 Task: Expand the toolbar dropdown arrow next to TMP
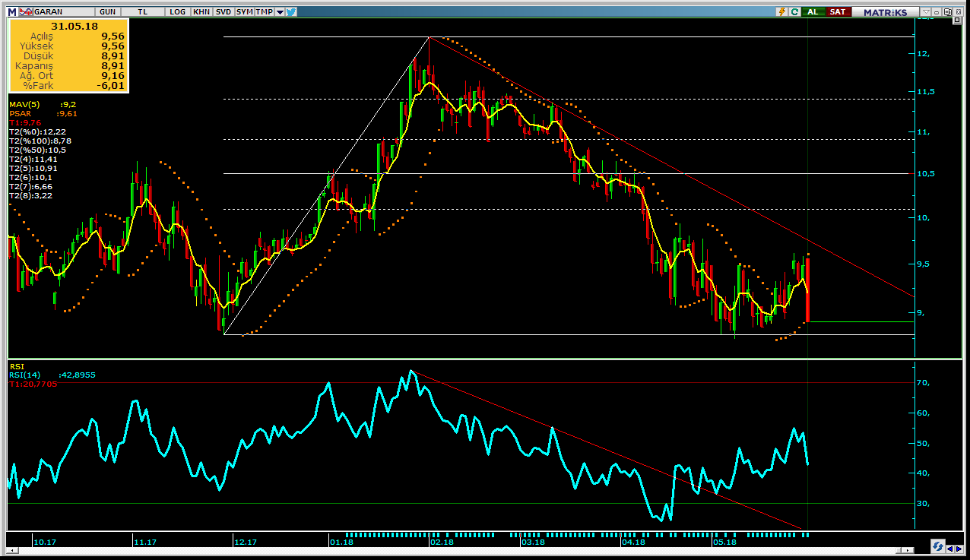coord(280,12)
